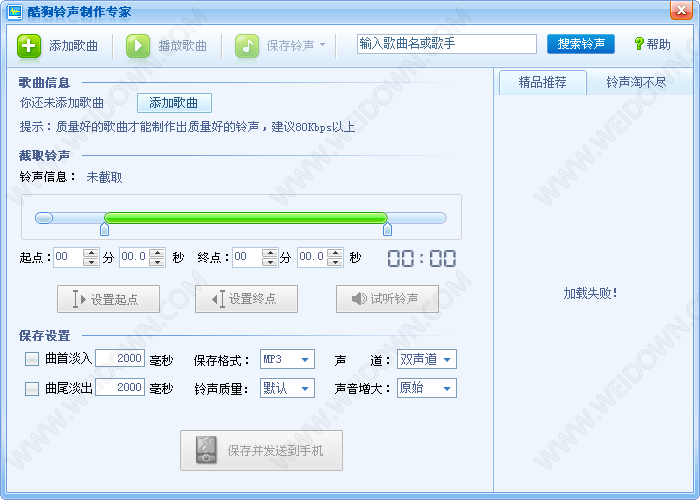Screen dimensions: 700x500
Task: Click the 起点 minutes input field
Action: (68, 257)
